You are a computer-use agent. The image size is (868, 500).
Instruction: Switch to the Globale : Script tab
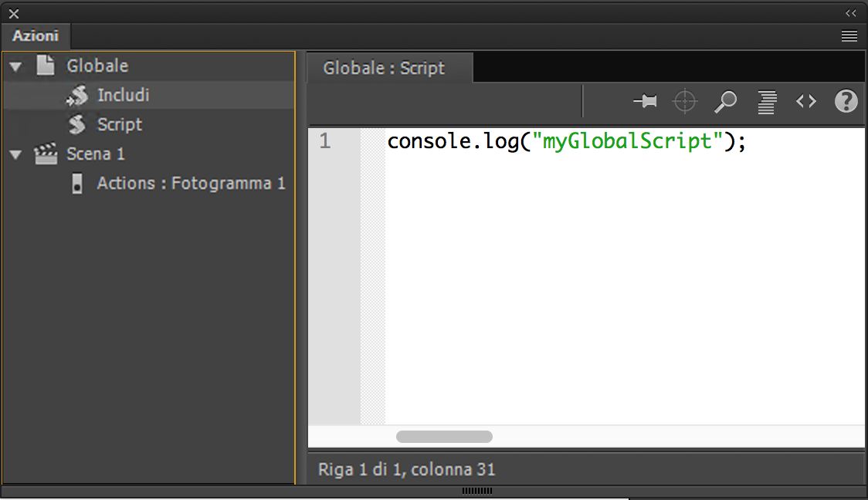pyautogui.click(x=384, y=68)
